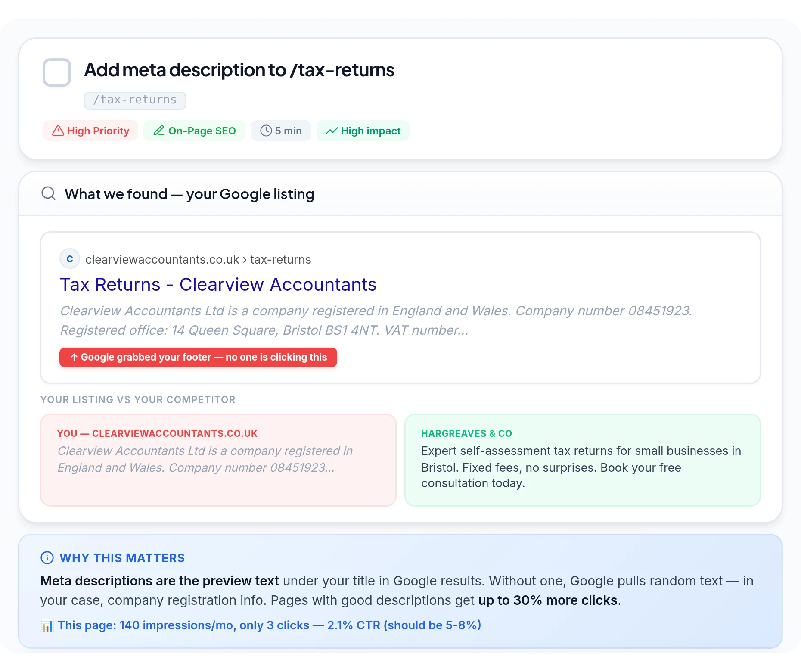
Task: Click the round 'C' favicon of clearviewaccountants
Action: pos(70,259)
